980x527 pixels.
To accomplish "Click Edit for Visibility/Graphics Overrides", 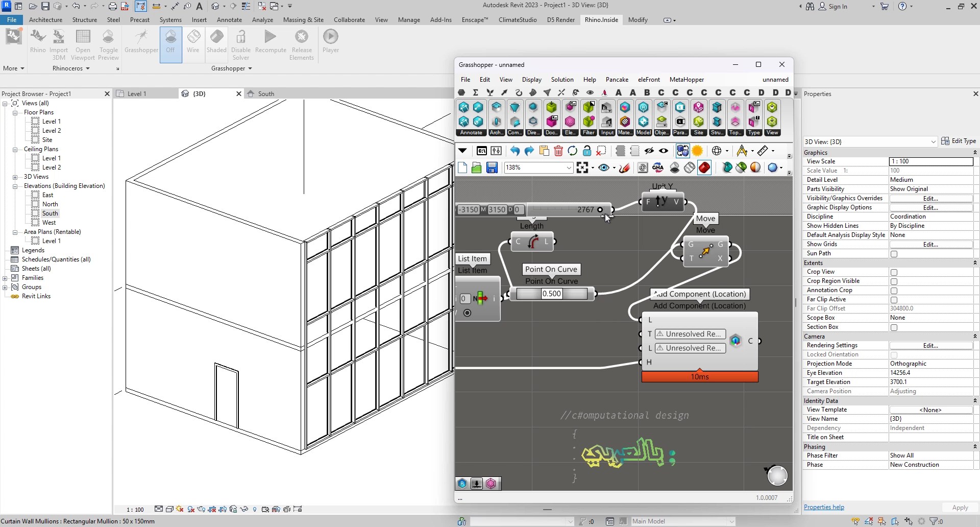I will pos(931,198).
